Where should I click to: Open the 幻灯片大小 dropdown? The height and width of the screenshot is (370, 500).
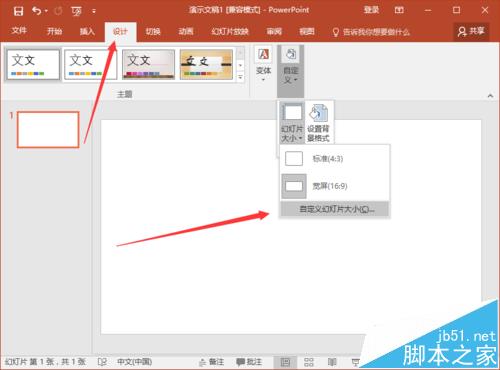point(292,123)
